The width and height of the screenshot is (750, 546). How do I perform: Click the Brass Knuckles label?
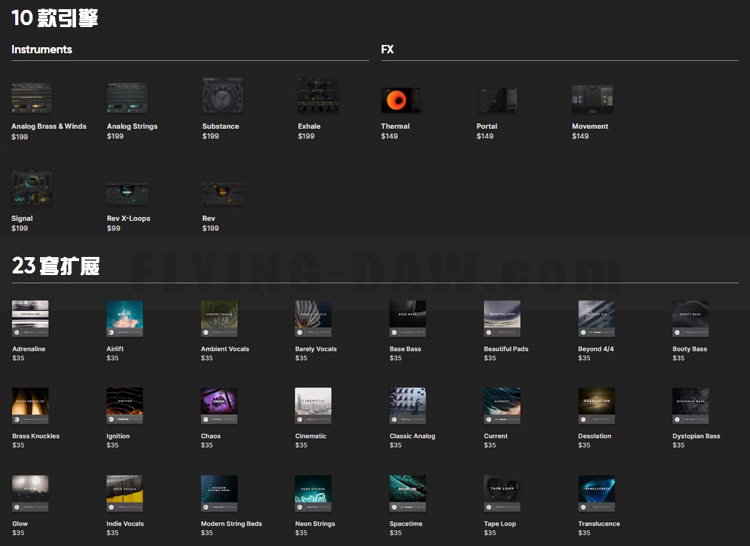36,436
